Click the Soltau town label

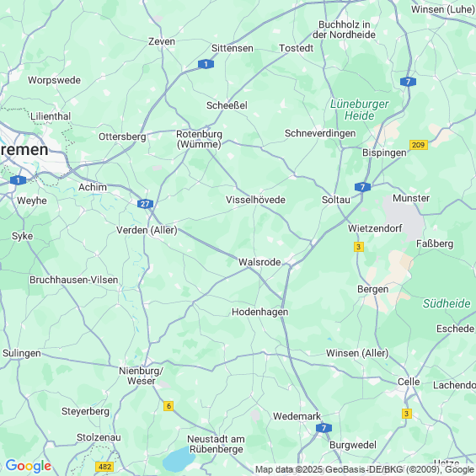click(x=336, y=200)
